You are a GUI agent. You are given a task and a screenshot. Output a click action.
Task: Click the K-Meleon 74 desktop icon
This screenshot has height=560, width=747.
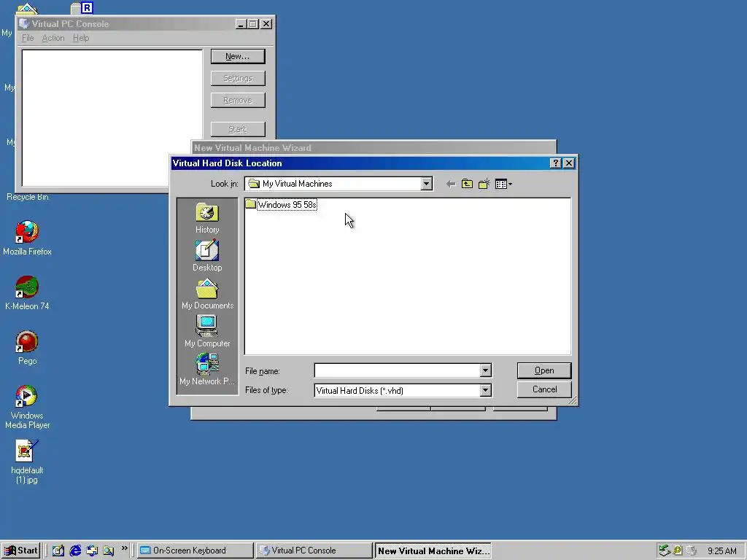coord(27,293)
